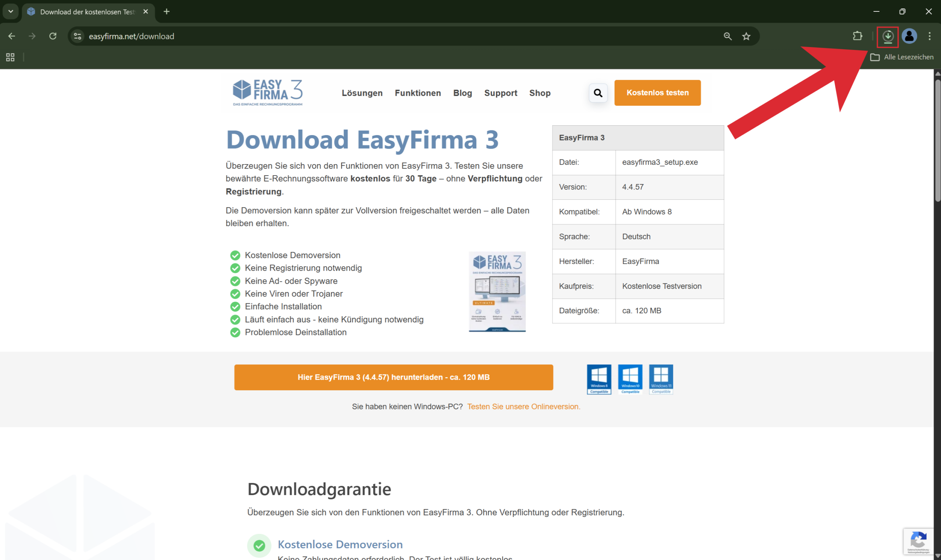The height and width of the screenshot is (560, 941).
Task: Click the website search magnifier button
Action: (598, 93)
